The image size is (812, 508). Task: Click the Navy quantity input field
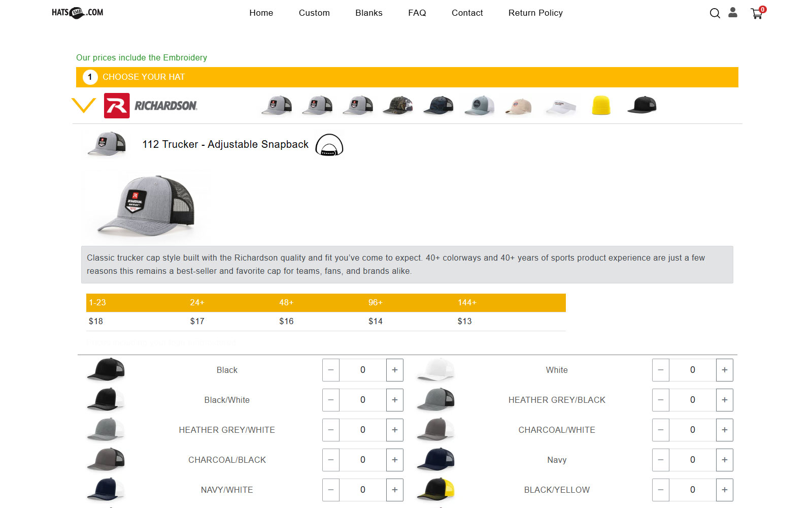(692, 460)
